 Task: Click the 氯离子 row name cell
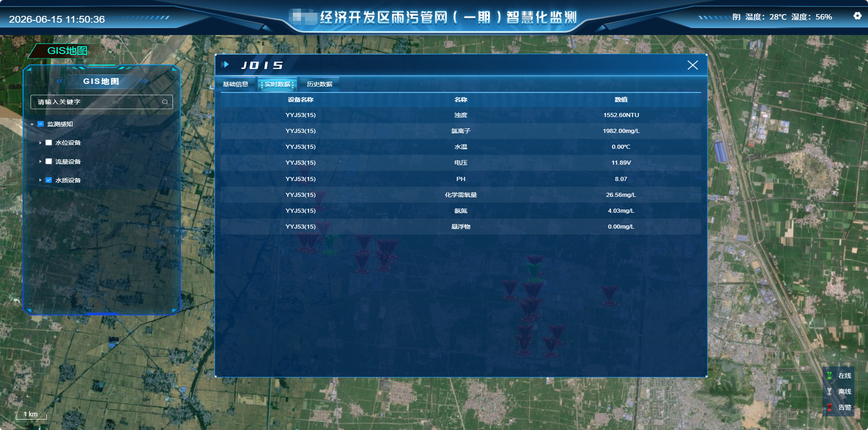pos(461,131)
